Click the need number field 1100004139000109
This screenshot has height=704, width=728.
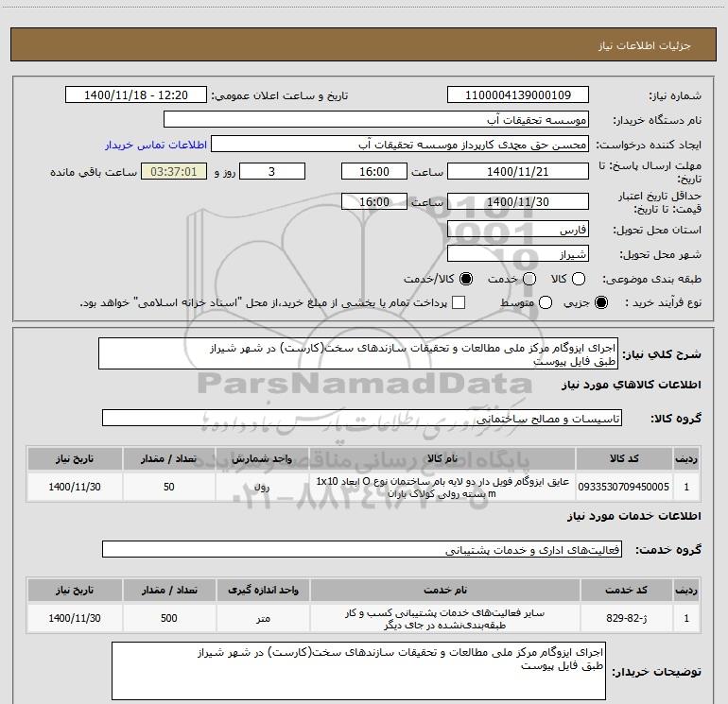(x=518, y=95)
